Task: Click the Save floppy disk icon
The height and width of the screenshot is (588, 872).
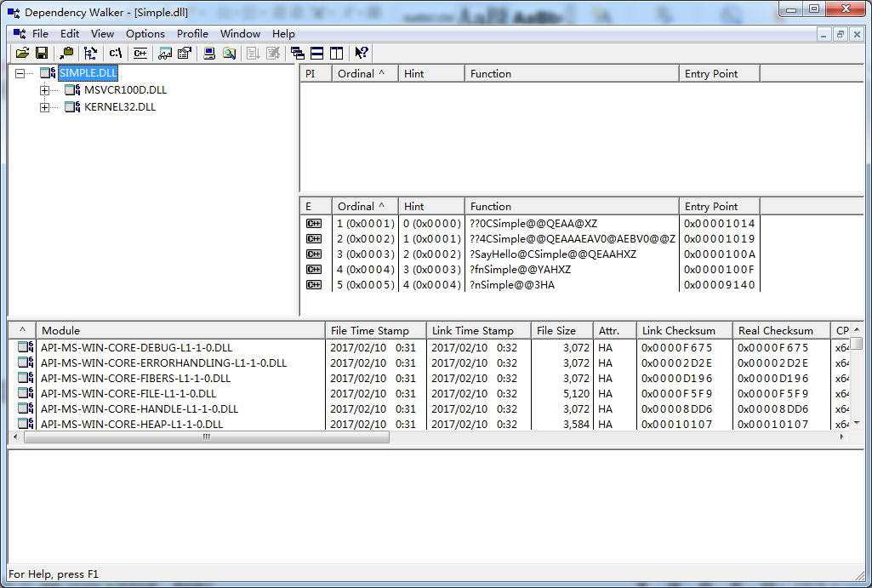Action: [41, 54]
